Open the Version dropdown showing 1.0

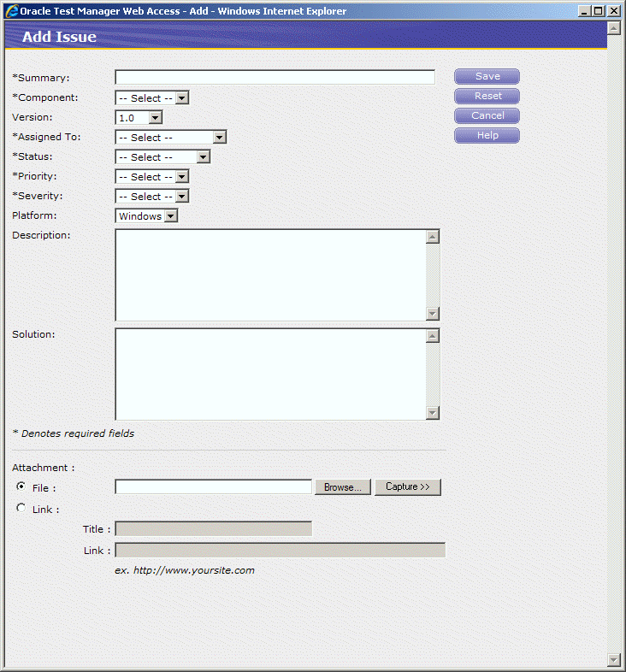(x=139, y=117)
